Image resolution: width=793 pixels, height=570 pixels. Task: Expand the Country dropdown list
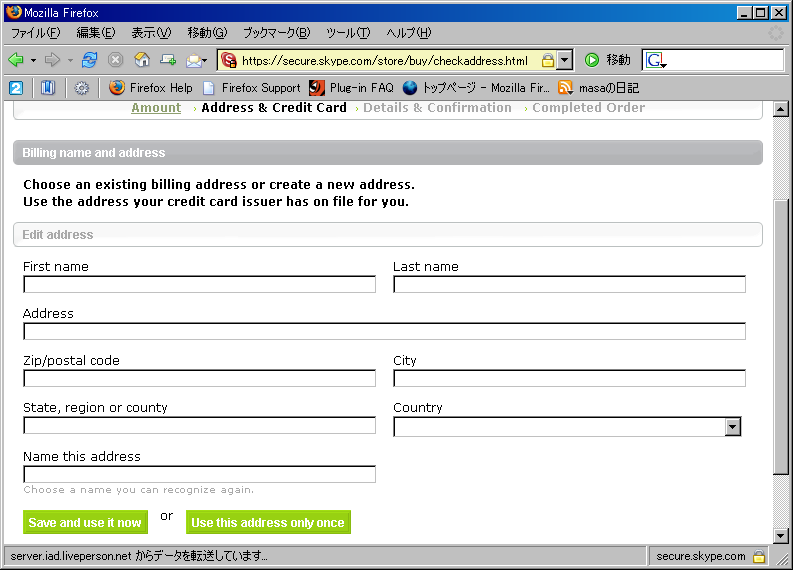point(733,427)
